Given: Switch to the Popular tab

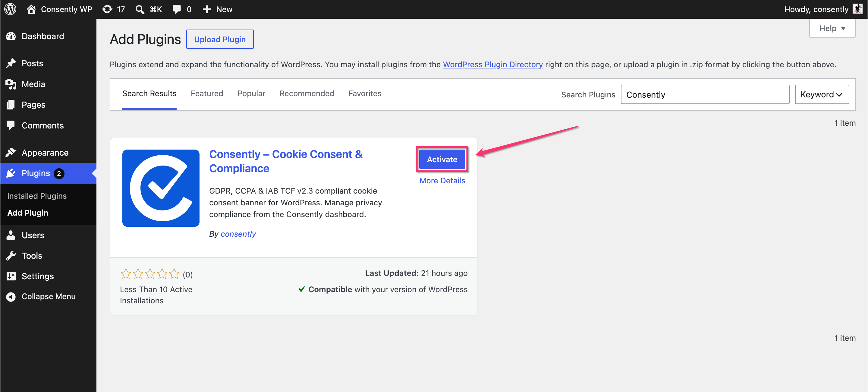Looking at the screenshot, I should [x=251, y=93].
